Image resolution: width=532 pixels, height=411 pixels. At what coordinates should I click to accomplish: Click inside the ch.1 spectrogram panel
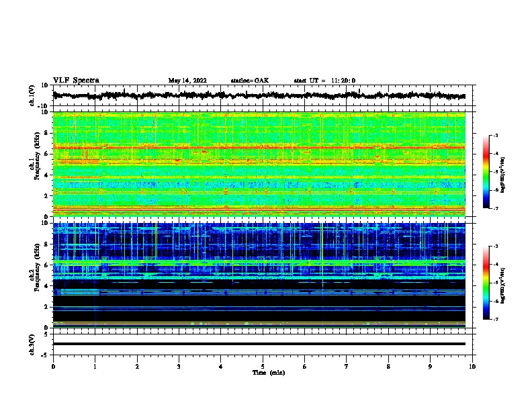(259, 164)
